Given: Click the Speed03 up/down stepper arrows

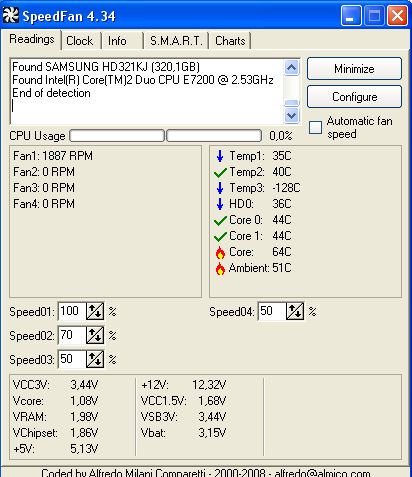Looking at the screenshot, I should [95, 359].
